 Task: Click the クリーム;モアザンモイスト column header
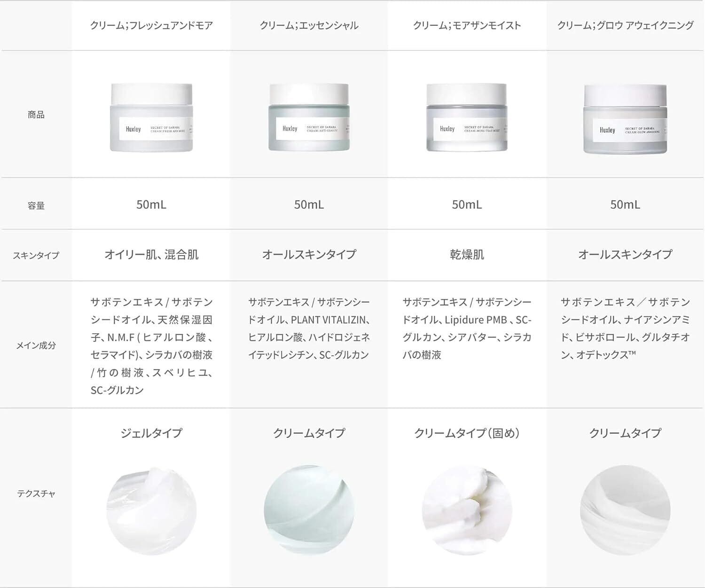click(x=467, y=25)
